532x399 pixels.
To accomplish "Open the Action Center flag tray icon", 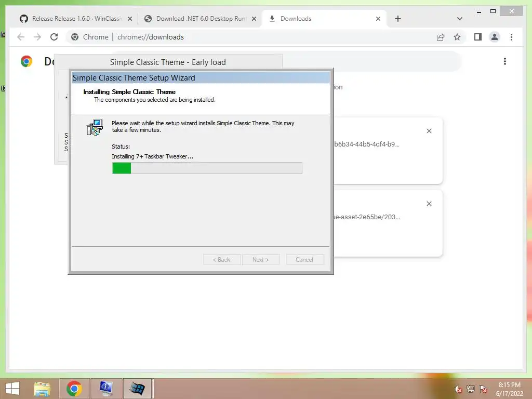I will pos(483,389).
